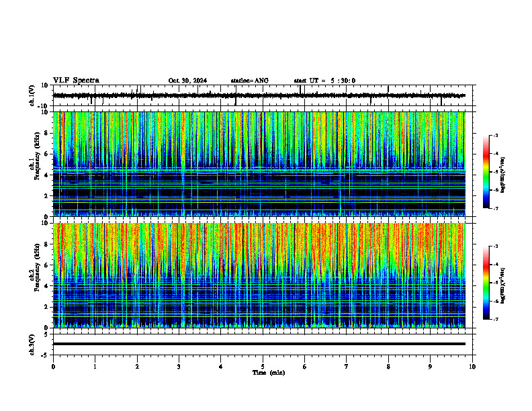Screen dimensions: 532x411
Task: Click the ch.2 color scale log(PSD) unit label
Action: 503,286
